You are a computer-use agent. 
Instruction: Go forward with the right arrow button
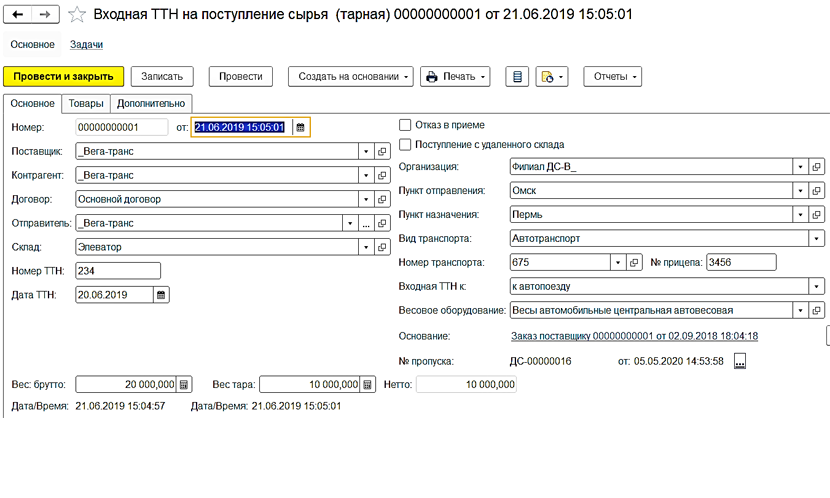tap(46, 14)
